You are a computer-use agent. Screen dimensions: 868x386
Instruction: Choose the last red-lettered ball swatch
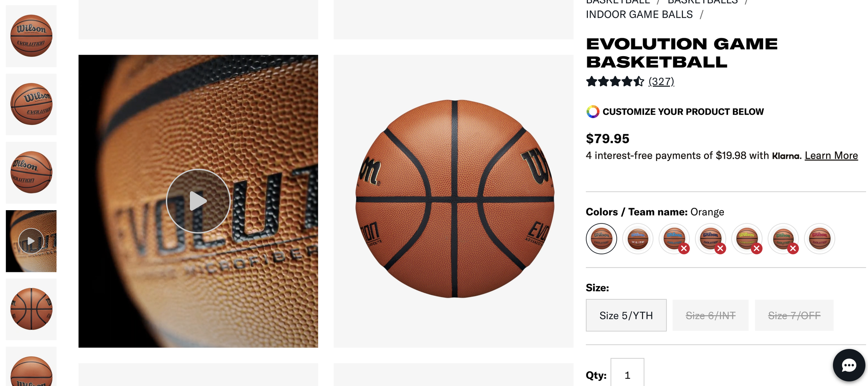click(x=820, y=239)
